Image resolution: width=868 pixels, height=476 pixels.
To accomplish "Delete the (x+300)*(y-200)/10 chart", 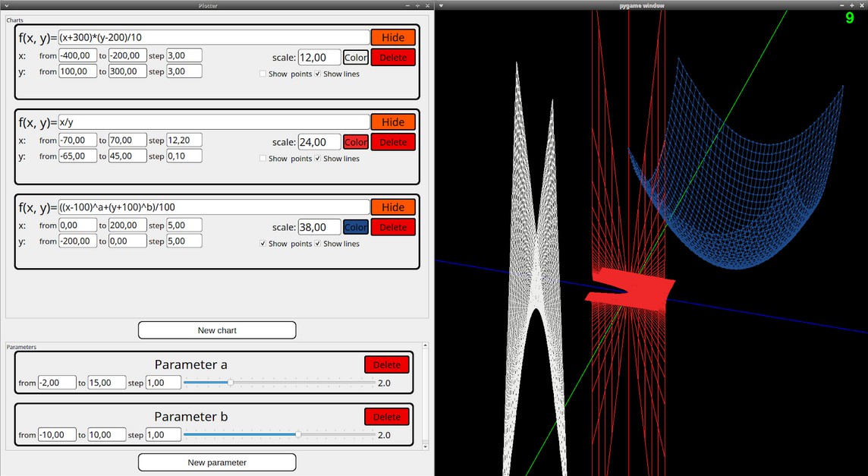I will [393, 58].
